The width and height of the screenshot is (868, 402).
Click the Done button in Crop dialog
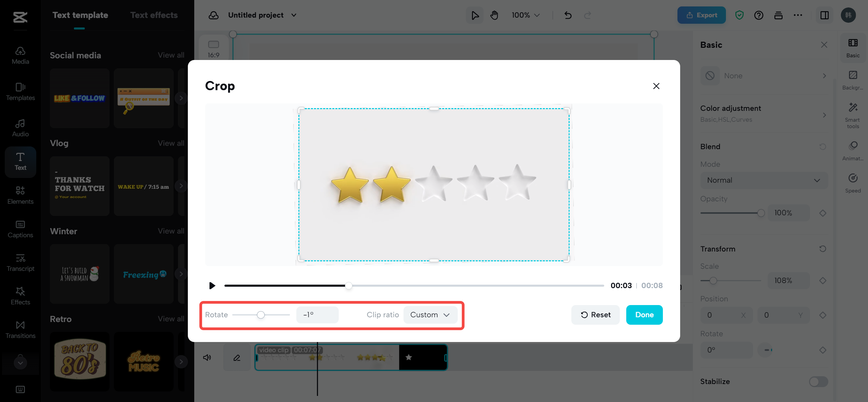coord(644,315)
